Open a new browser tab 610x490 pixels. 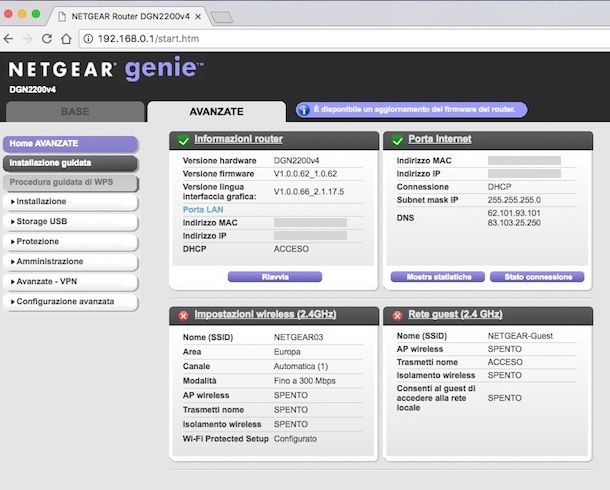tap(221, 17)
